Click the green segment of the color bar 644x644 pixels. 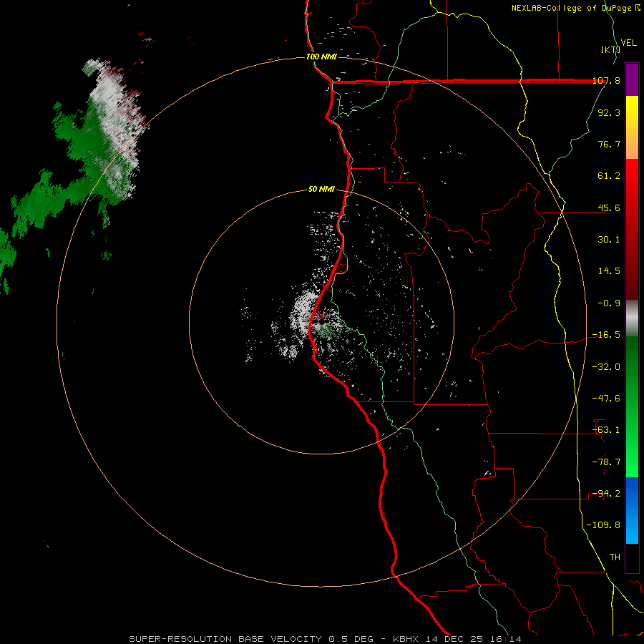(x=632, y=406)
